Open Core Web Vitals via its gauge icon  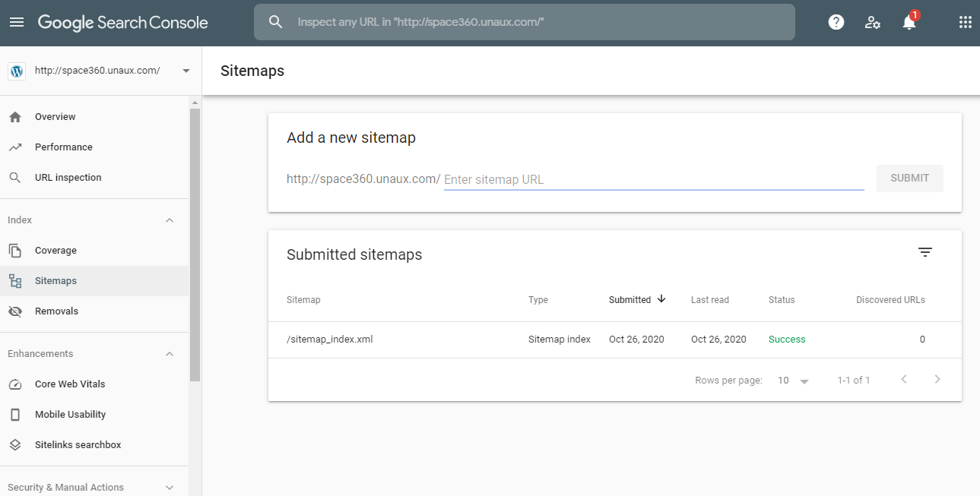coord(15,384)
